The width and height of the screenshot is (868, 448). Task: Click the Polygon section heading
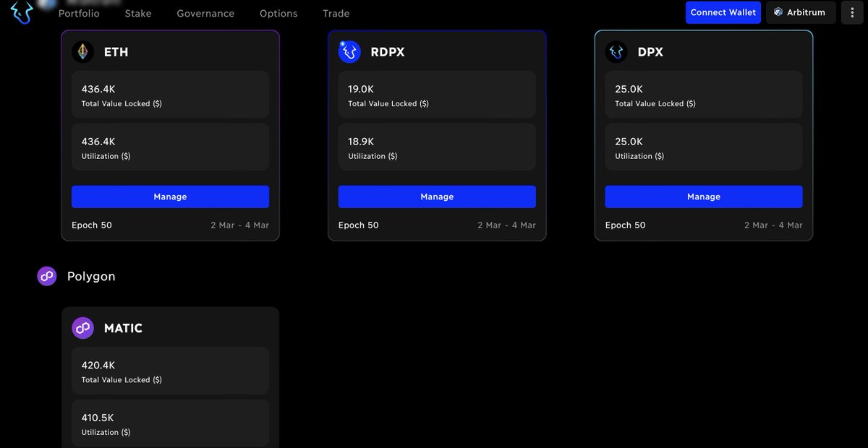pyautogui.click(x=91, y=276)
